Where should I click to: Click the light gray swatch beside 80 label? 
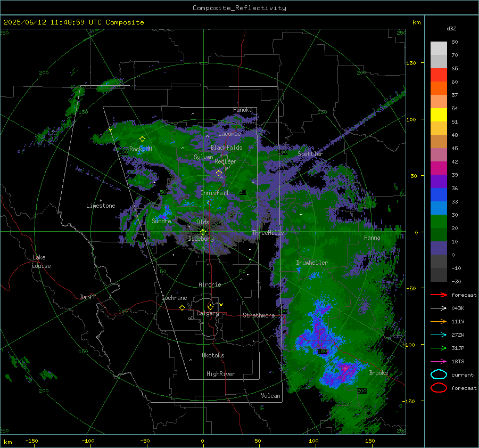(439, 48)
